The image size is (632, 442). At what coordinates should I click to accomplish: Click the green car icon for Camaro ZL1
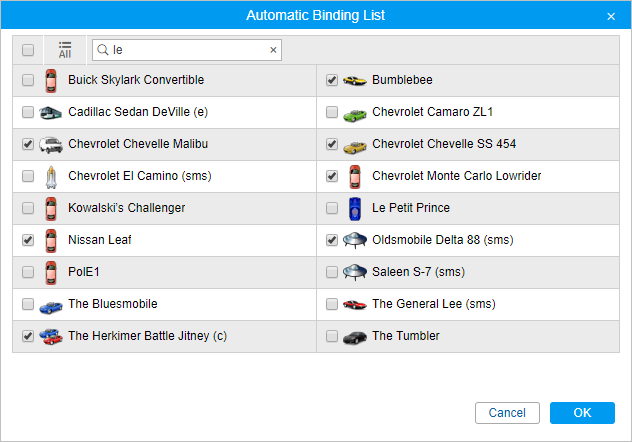(354, 112)
